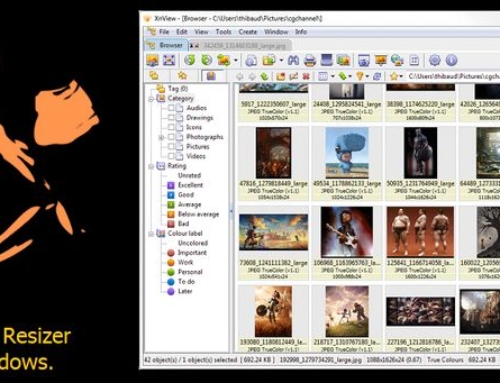The height and width of the screenshot is (383, 500).
Task: Go to parent folder with green up arrow
Action: click(264, 76)
